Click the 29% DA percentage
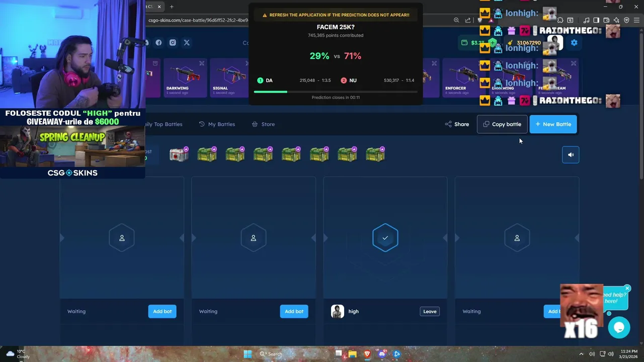 319,56
